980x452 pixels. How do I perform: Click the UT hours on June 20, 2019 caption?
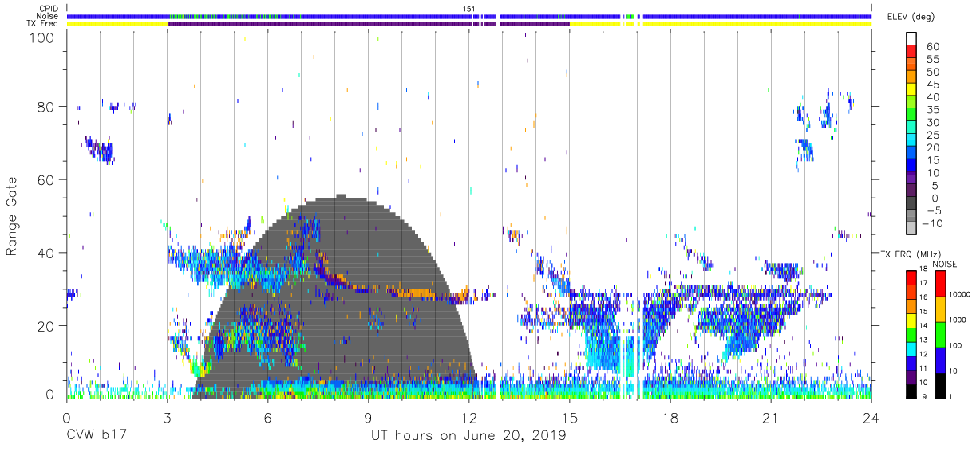point(468,436)
